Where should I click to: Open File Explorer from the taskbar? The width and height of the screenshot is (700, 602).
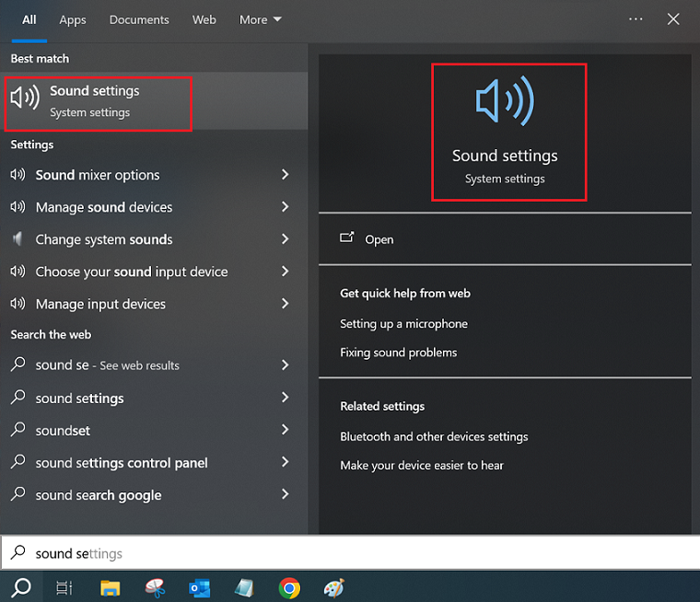(111, 587)
